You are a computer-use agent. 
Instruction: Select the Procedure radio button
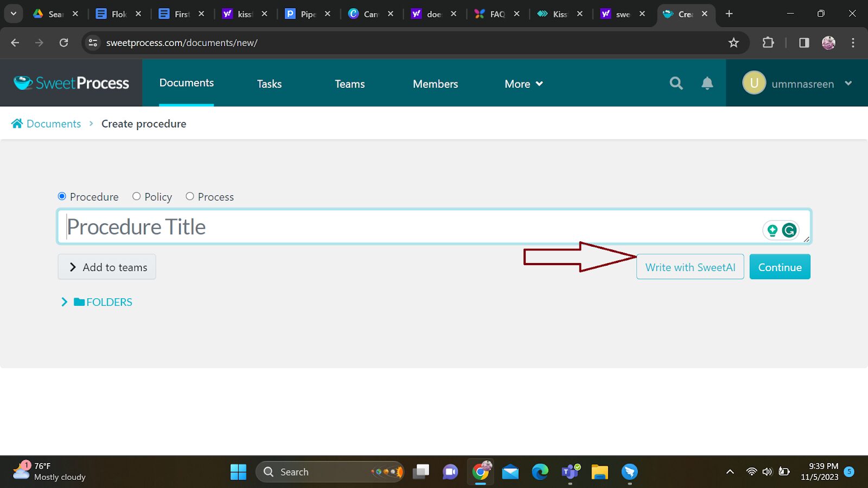[x=62, y=196]
